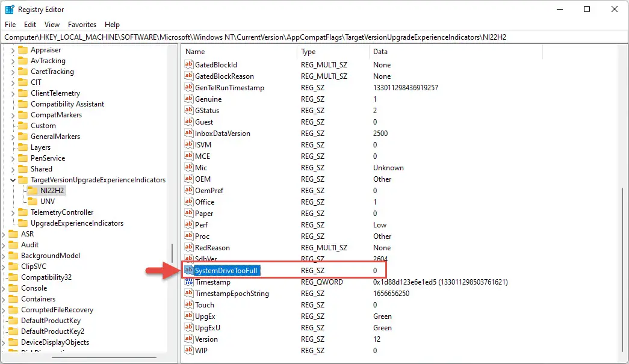Screen dimensions: 629x364
Task: Click the Registry Editor app icon in title bar
Action: click(x=9, y=9)
